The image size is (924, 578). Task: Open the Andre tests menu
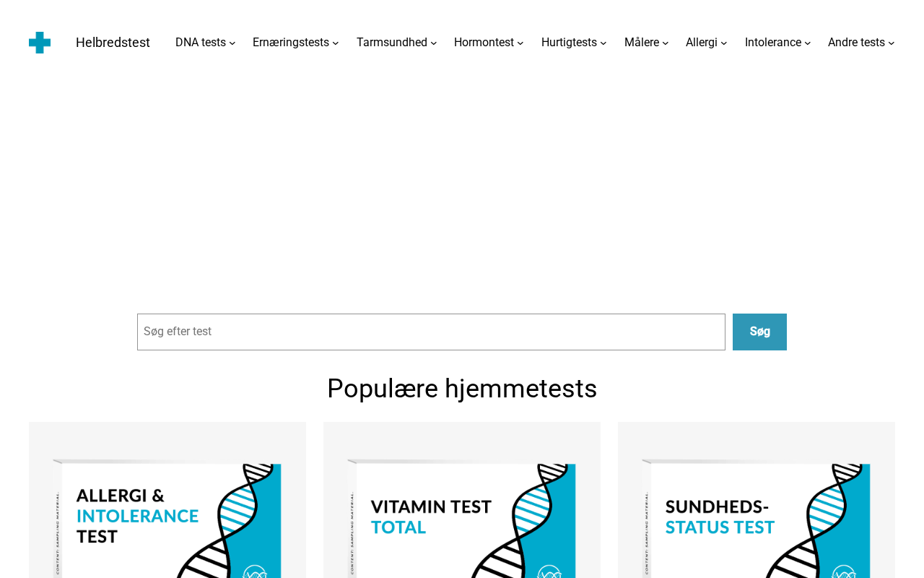856,43
